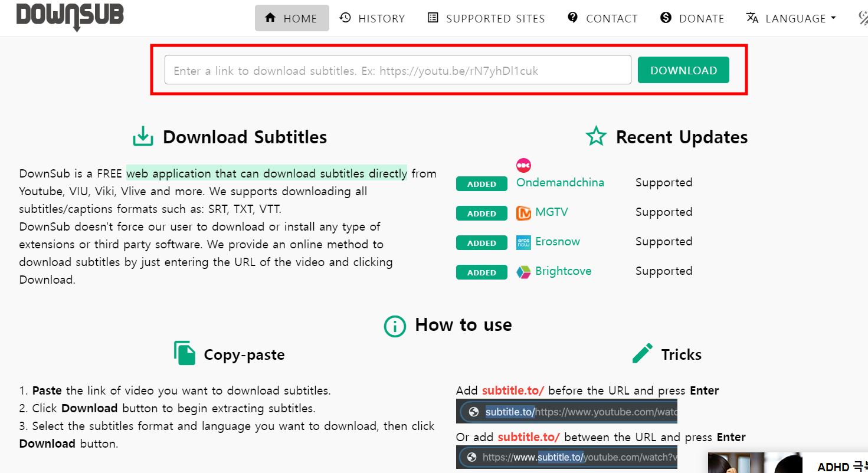Click 'Supported' text beside MGTV
The image size is (868, 473).
click(x=664, y=212)
